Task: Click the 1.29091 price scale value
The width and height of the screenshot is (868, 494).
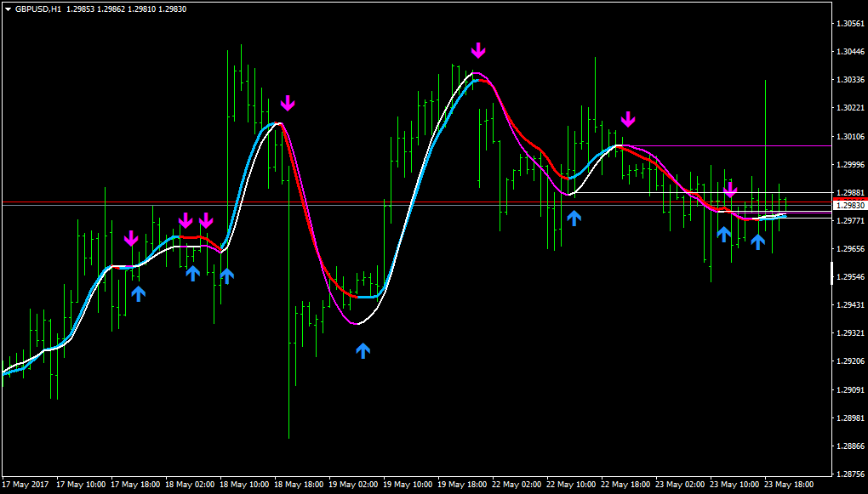Action: pos(851,390)
